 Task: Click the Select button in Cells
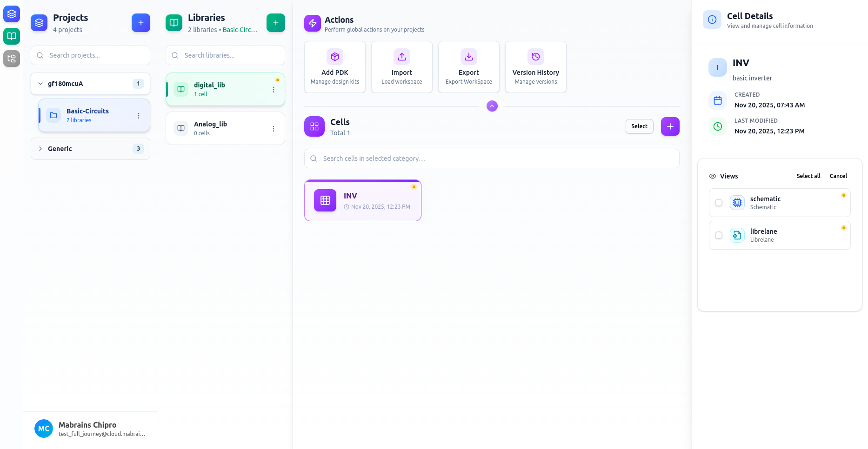click(x=639, y=126)
